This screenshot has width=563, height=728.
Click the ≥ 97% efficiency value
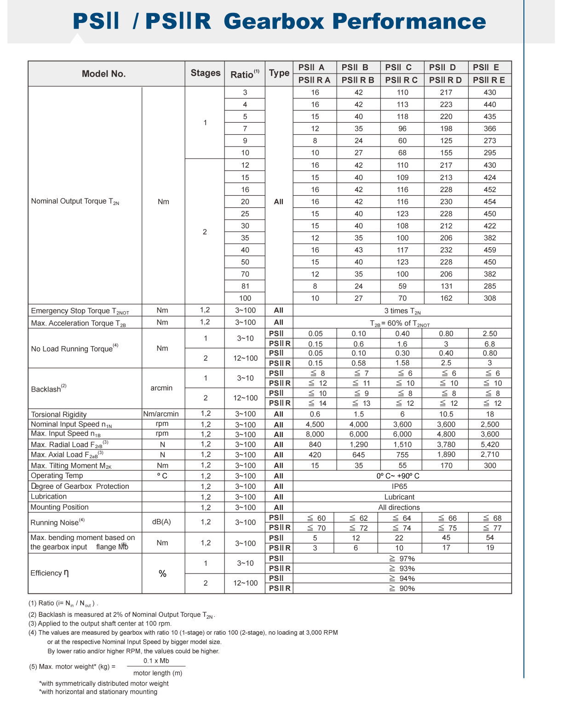[402, 558]
